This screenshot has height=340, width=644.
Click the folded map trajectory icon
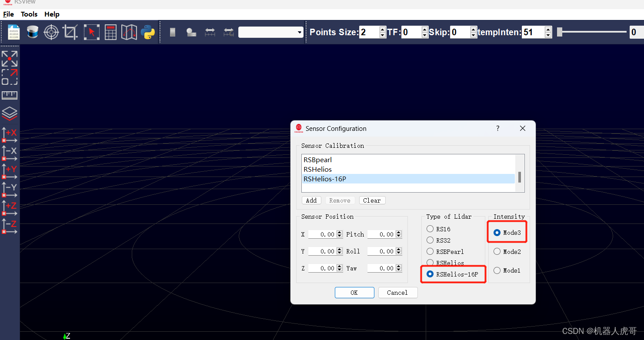(x=129, y=32)
